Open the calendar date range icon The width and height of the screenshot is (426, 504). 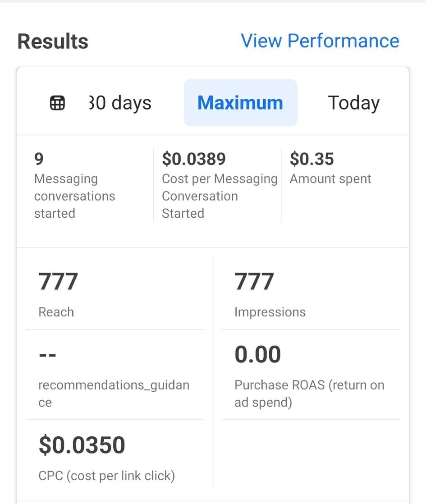[57, 103]
